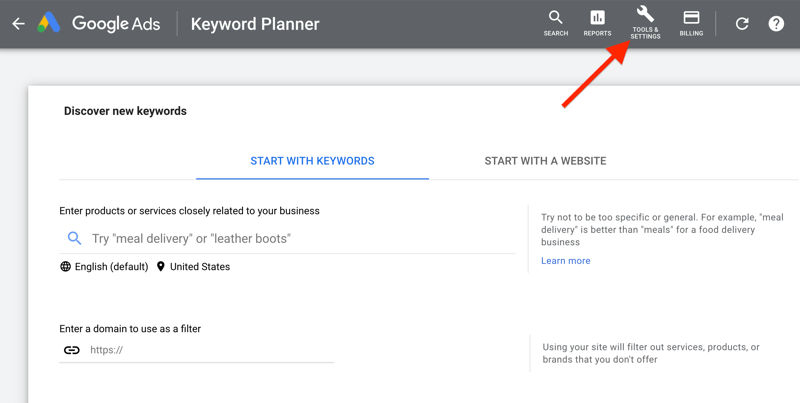Switch to Start with Keywords tab
The width and height of the screenshot is (800, 403).
[312, 161]
